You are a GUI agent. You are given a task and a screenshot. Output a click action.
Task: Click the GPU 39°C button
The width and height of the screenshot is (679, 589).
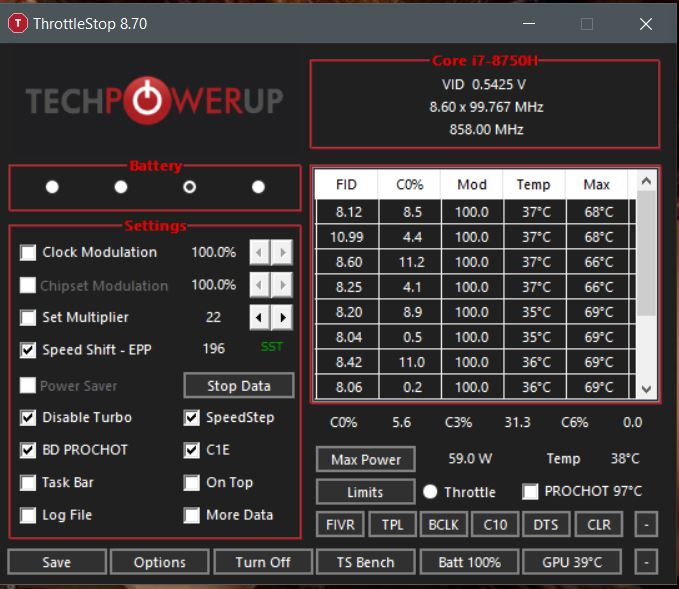pyautogui.click(x=572, y=562)
